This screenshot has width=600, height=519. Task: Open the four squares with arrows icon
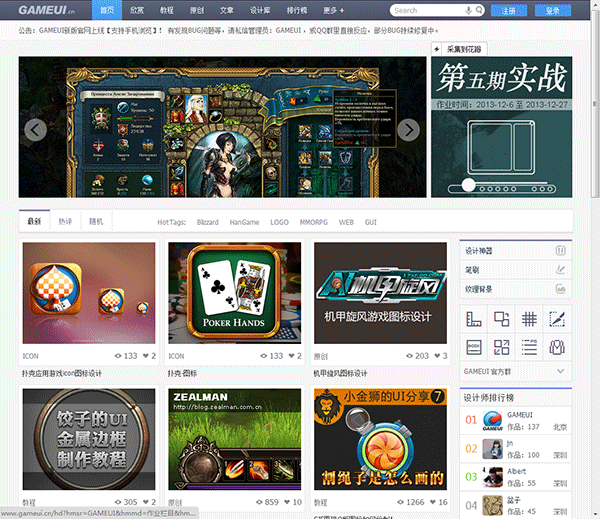(501, 347)
